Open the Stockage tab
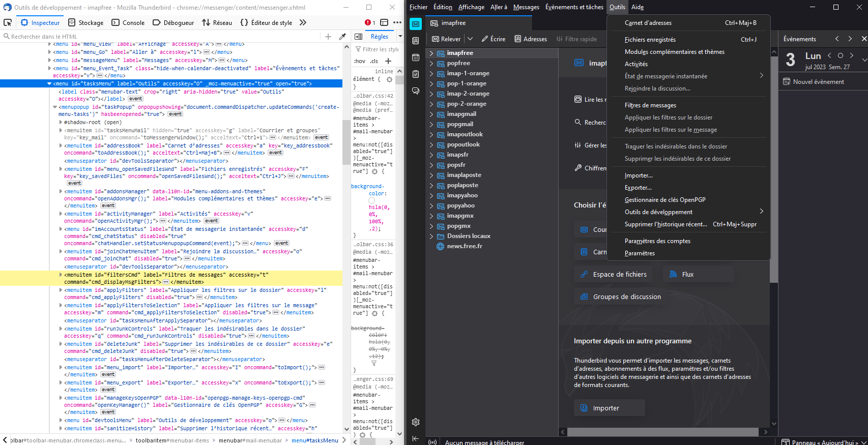 [85, 22]
